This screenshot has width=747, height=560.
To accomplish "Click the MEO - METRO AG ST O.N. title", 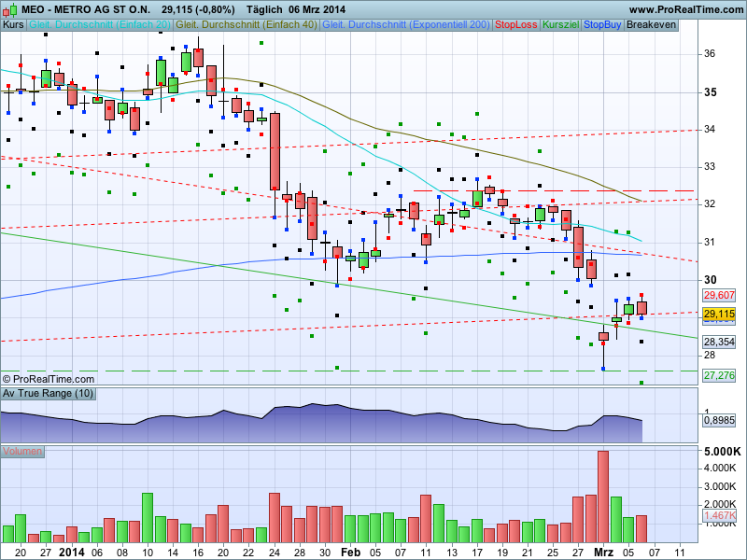I will pos(86,9).
